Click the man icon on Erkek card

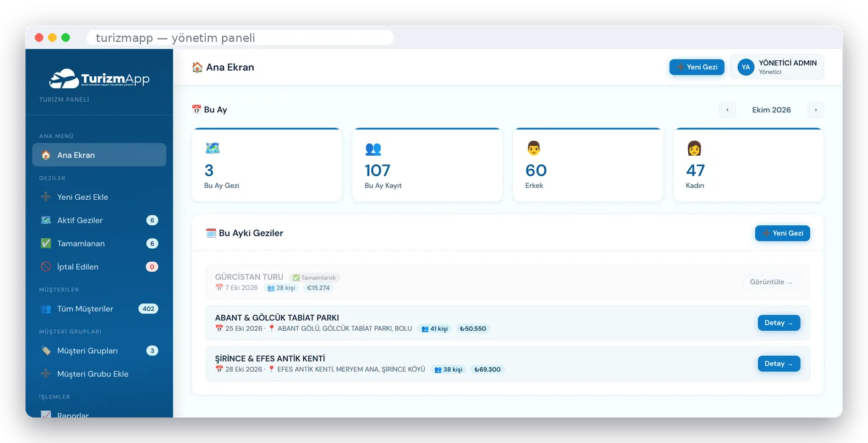(x=533, y=148)
